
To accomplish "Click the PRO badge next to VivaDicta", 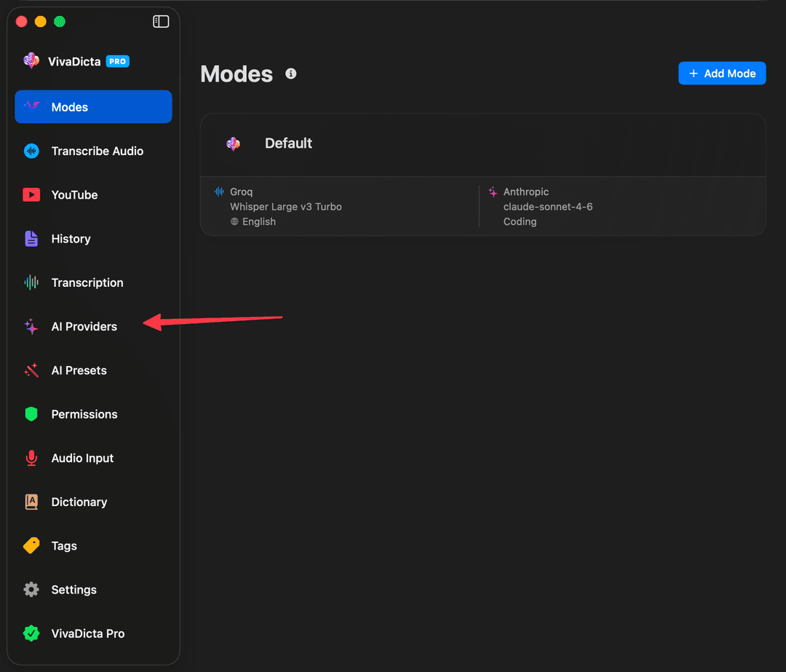I will coord(117,61).
